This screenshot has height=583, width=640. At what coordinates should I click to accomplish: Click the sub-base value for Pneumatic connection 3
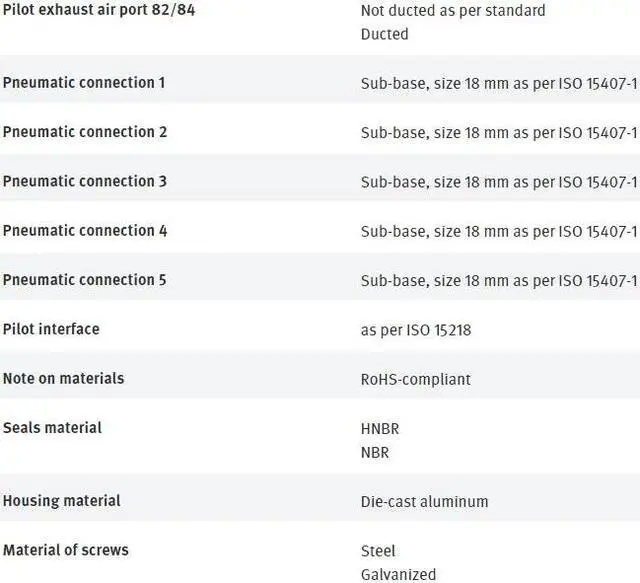pos(498,182)
